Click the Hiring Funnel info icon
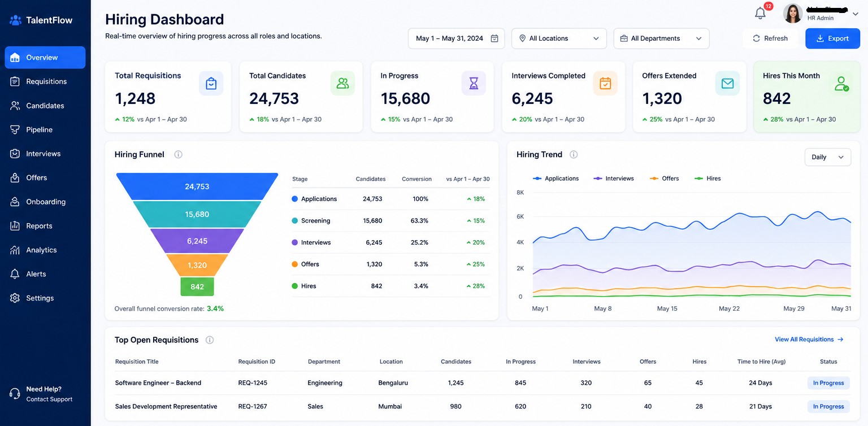This screenshot has height=426, width=868. pyautogui.click(x=178, y=154)
